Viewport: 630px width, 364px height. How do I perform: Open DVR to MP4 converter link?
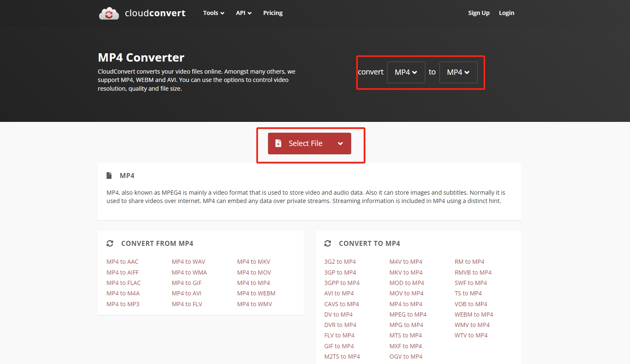[x=340, y=325]
